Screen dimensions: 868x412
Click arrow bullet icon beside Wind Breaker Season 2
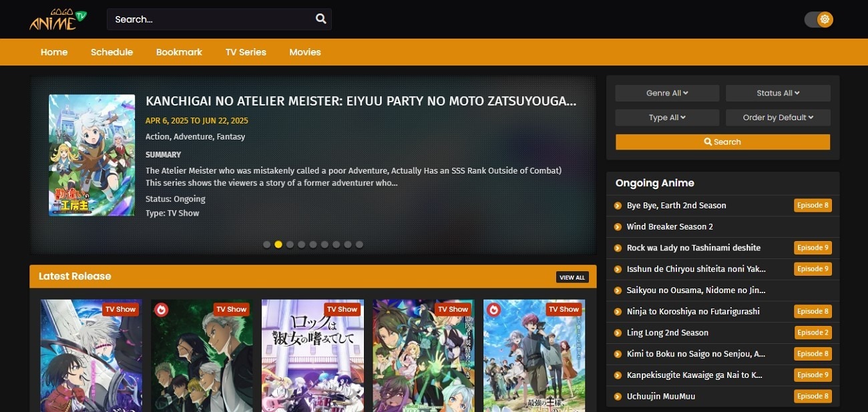tap(618, 227)
